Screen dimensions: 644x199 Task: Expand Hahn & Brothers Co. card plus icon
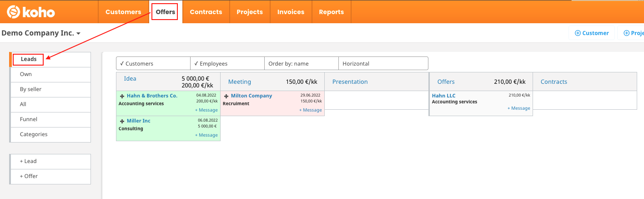tap(122, 96)
